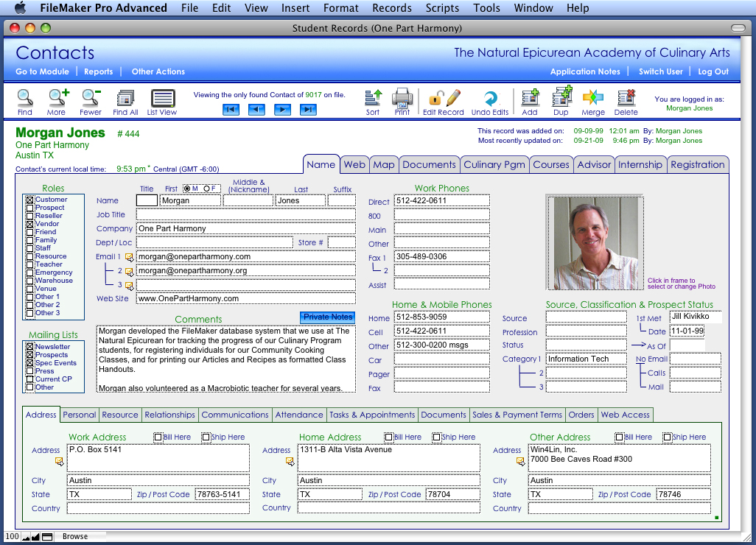Open the Relationships tab
Image resolution: width=756 pixels, height=545 pixels.
pyautogui.click(x=169, y=415)
